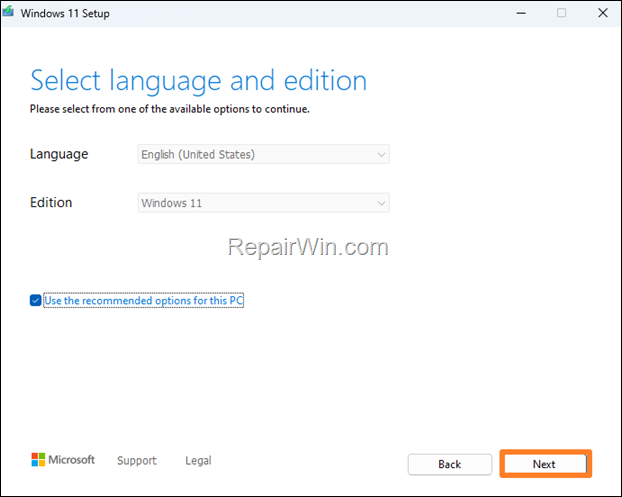
Task: Minimize the Windows 11 Setup window
Action: click(x=521, y=13)
